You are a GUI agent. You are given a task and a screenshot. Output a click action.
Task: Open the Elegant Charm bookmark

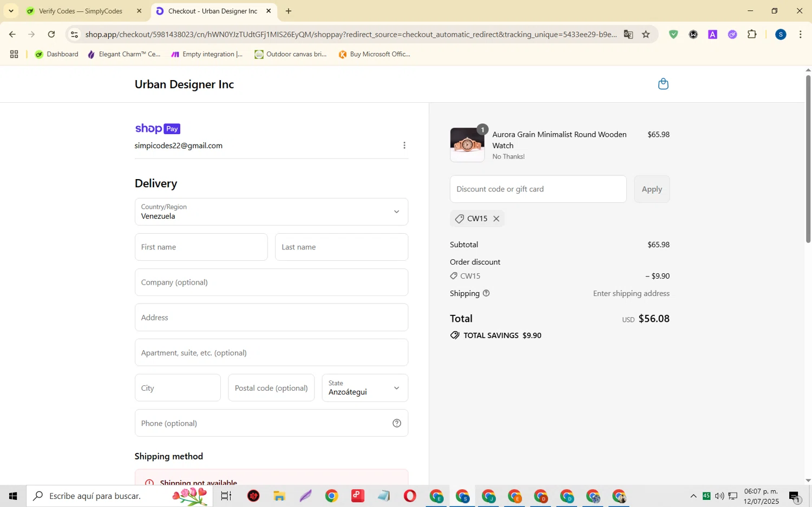tap(125, 54)
